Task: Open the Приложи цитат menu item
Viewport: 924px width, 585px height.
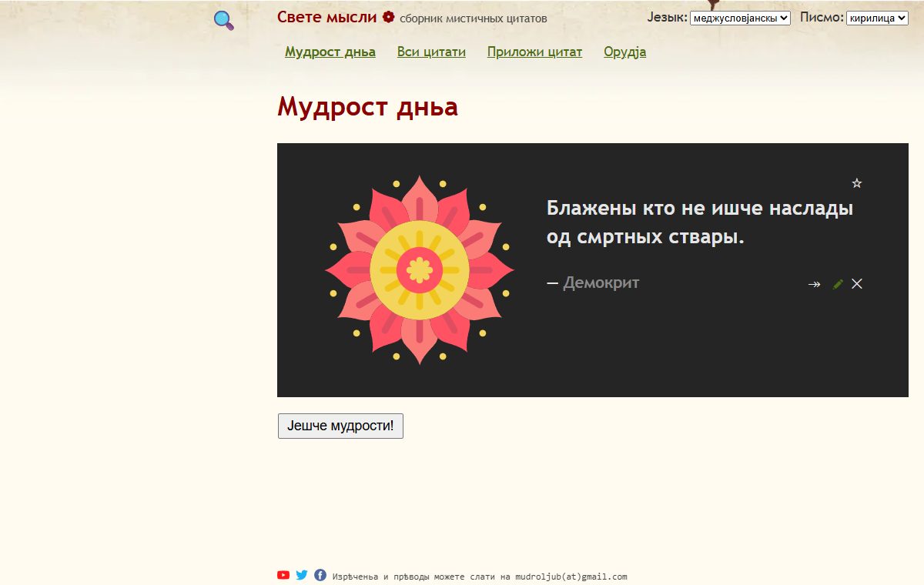Action: pos(534,52)
